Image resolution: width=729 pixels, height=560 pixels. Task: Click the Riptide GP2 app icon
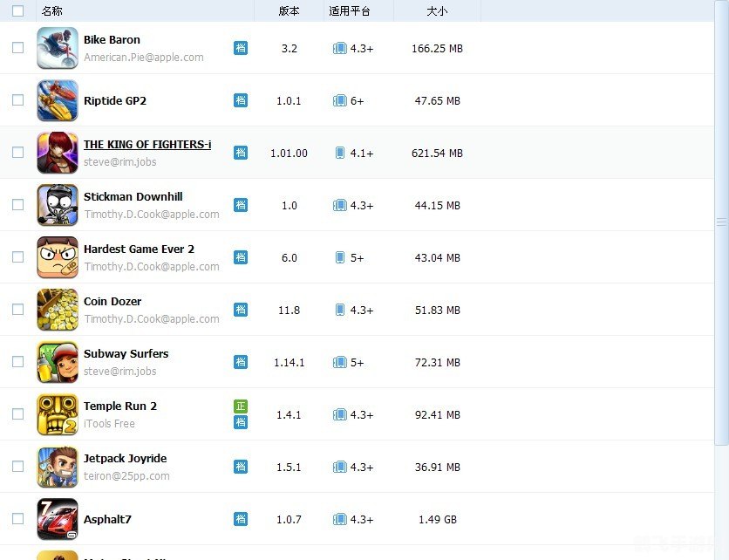tap(58, 100)
